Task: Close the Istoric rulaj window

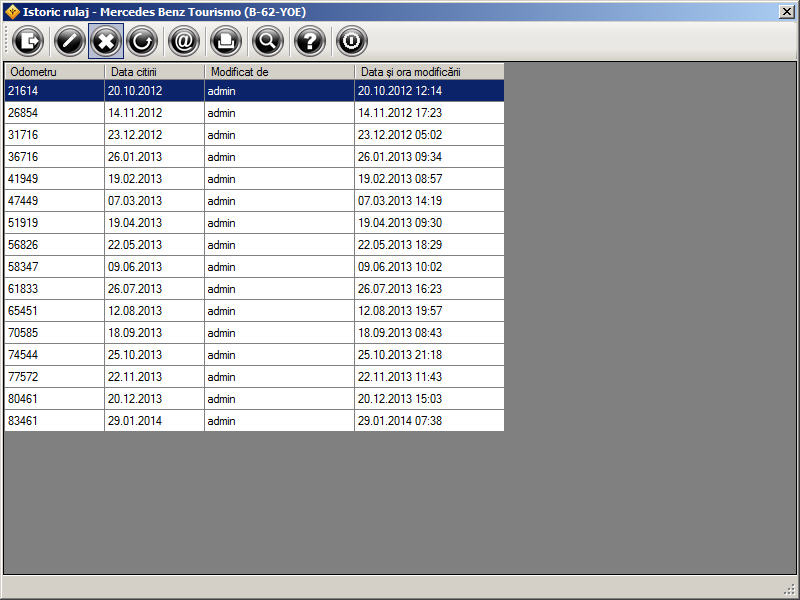Action: click(787, 12)
